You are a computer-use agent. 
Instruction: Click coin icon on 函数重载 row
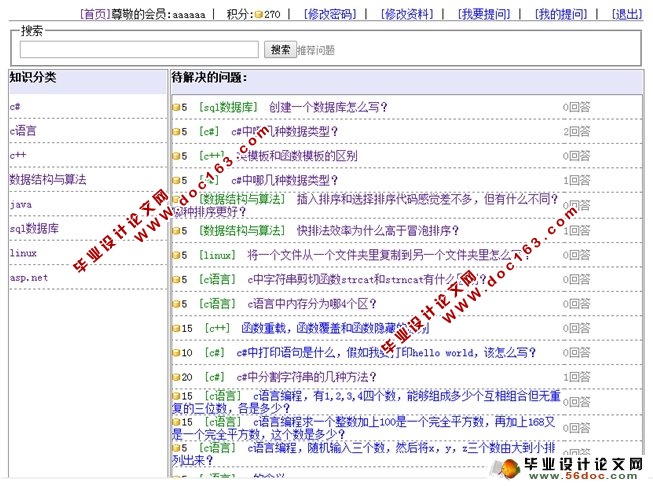click(x=176, y=328)
